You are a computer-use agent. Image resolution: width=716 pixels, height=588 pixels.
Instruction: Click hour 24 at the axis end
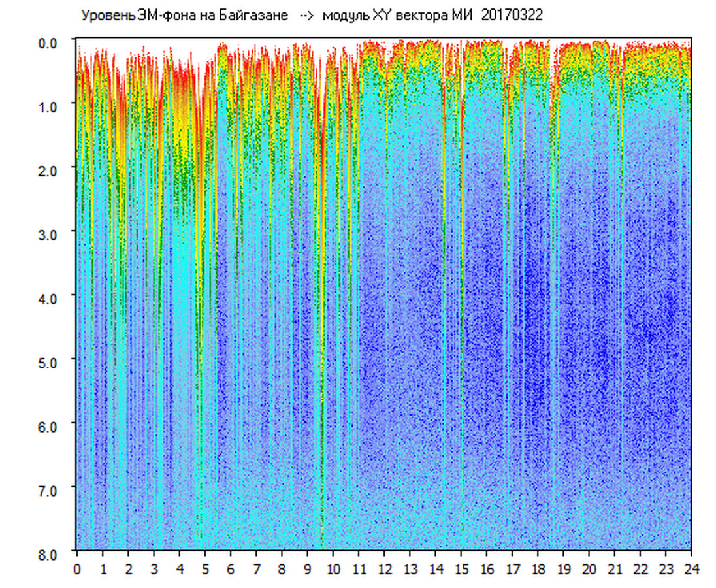pos(691,569)
